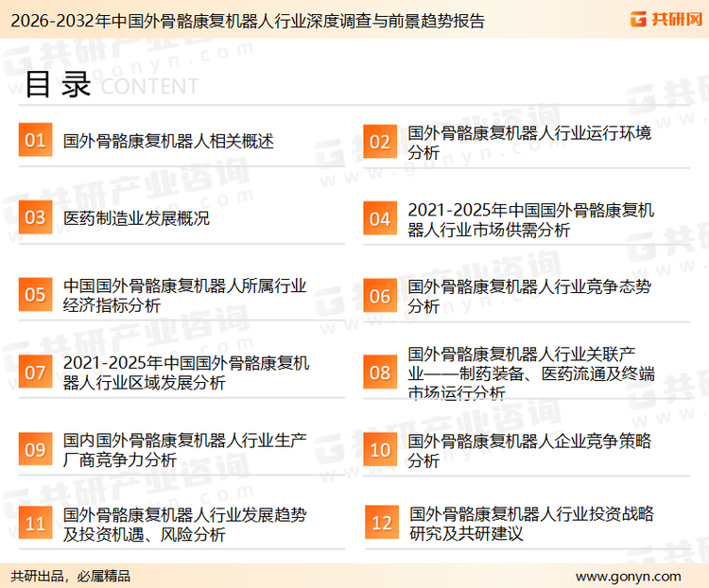Click the orange 08 number badge

point(380,372)
